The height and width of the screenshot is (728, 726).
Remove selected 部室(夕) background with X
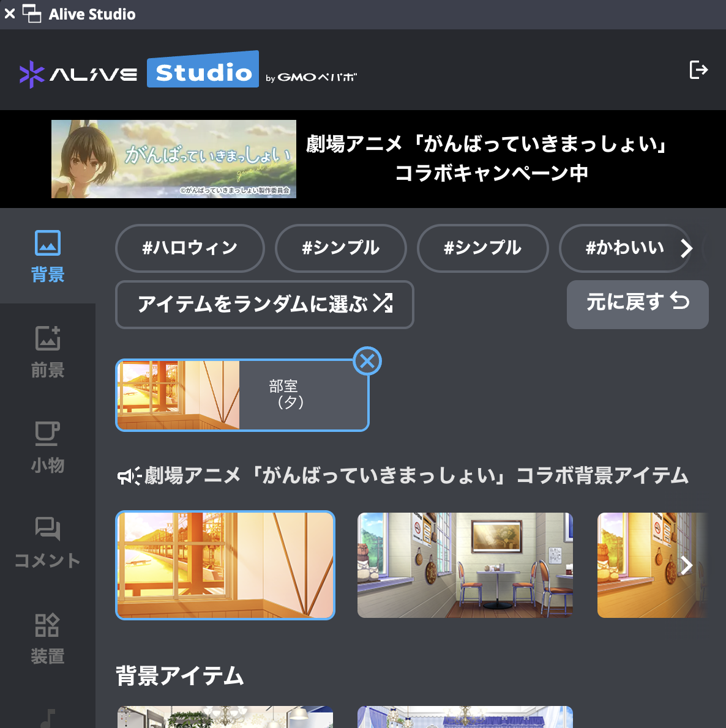(367, 361)
